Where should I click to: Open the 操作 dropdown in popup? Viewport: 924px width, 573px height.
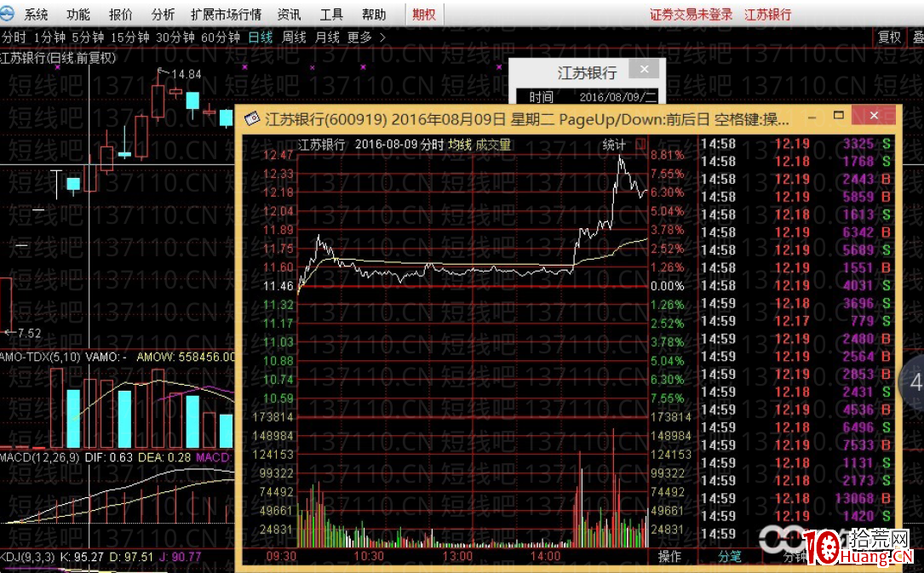pos(670,556)
